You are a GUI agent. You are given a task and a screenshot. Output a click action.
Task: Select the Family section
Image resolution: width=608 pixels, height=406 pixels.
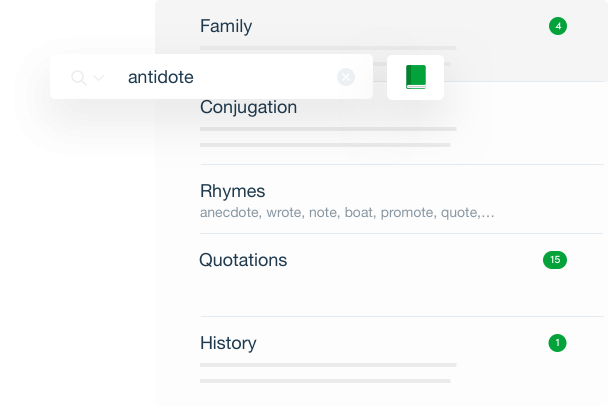[226, 26]
